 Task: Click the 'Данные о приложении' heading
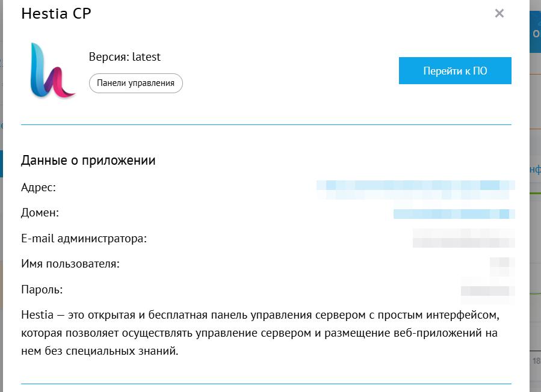(88, 161)
